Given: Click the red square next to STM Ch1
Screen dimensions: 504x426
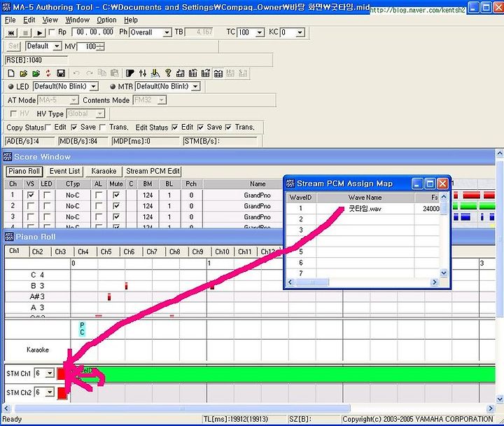Looking at the screenshot, I should point(60,373).
